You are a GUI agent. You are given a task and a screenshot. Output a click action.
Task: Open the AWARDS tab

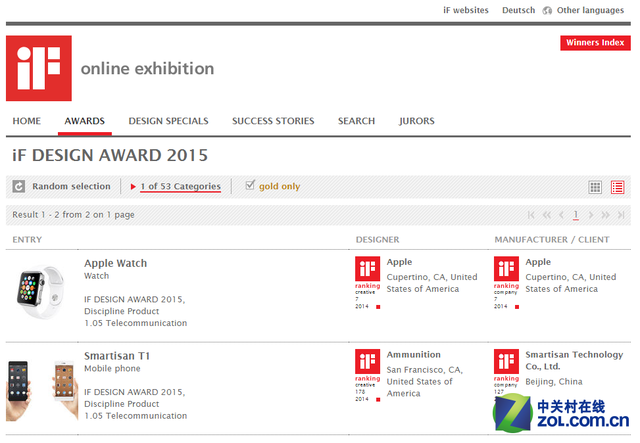coord(84,121)
